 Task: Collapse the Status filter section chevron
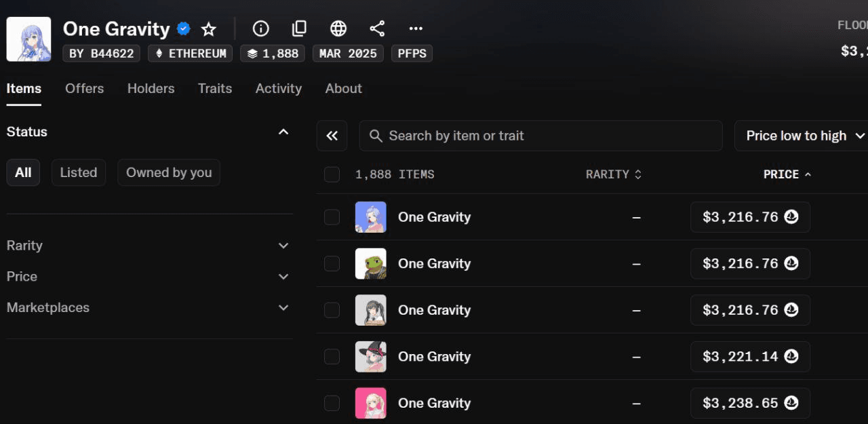[x=283, y=132]
